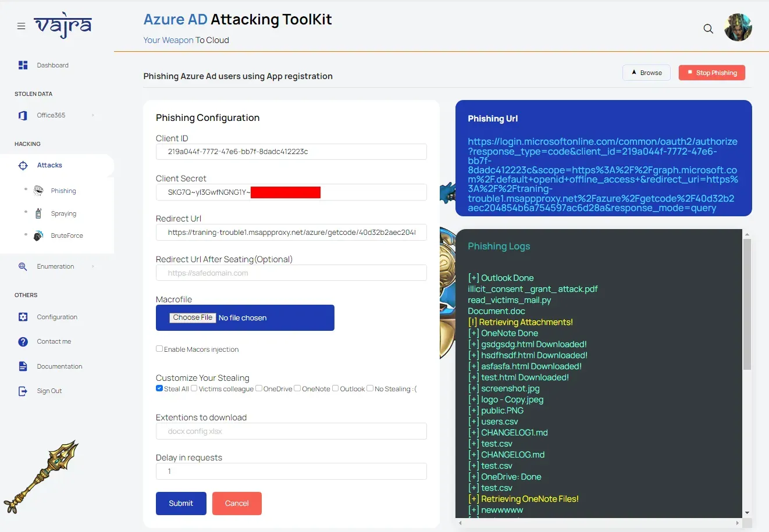This screenshot has height=532, width=769.
Task: Expand the Office365 chevron
Action: [x=93, y=115]
